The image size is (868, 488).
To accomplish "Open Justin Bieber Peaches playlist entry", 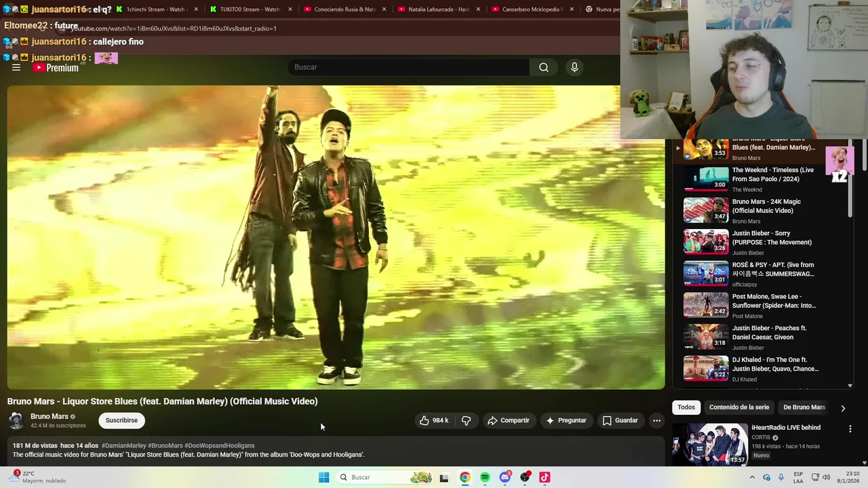I will pos(763,337).
